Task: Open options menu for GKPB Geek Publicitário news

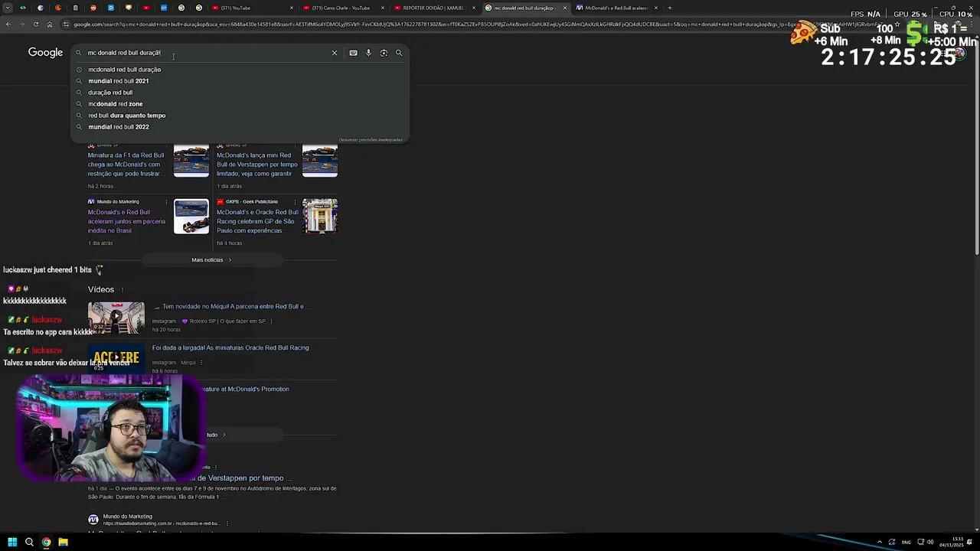Action: click(x=295, y=202)
